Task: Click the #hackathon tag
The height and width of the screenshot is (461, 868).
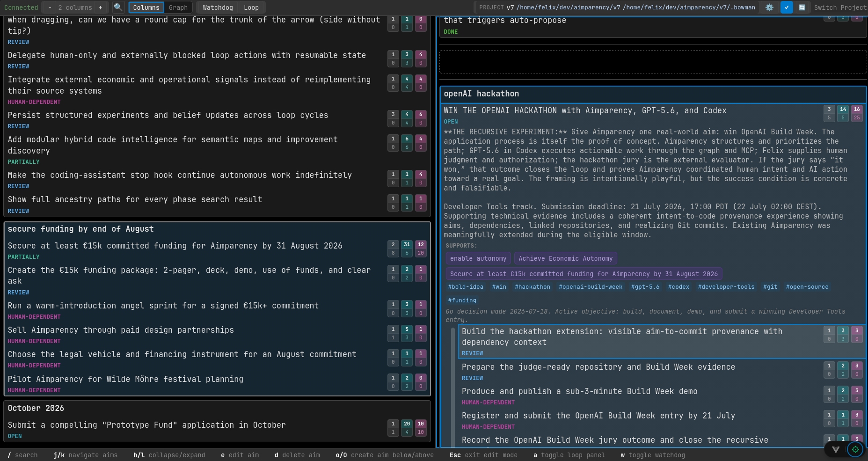Action: coord(532,287)
